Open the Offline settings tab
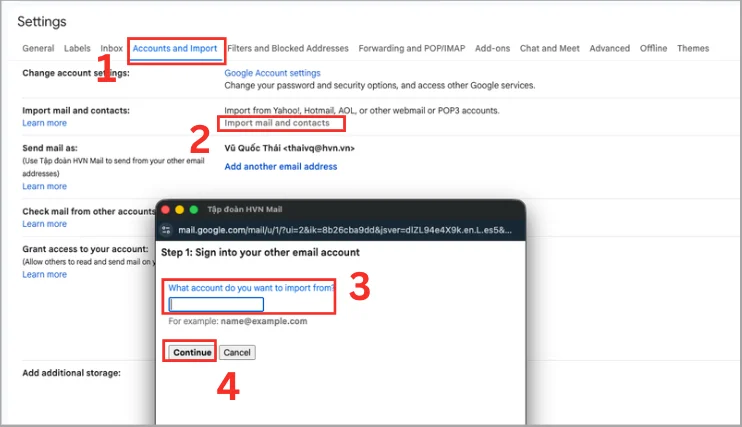 [653, 48]
